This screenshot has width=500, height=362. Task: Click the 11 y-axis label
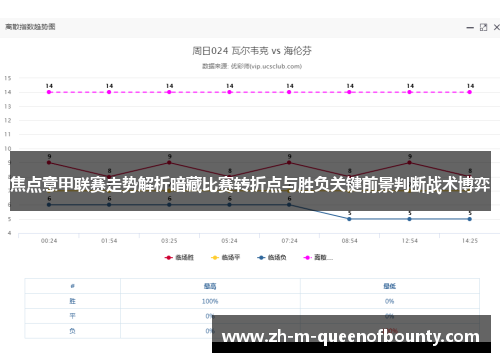(8, 134)
